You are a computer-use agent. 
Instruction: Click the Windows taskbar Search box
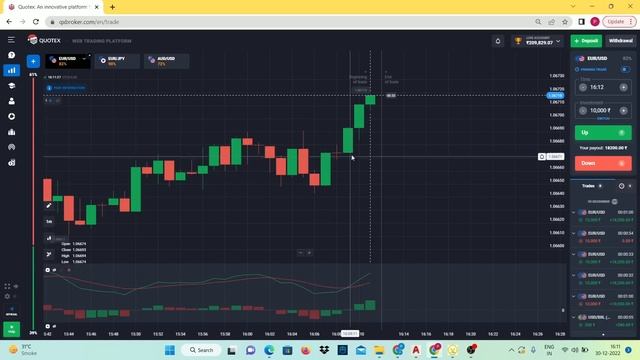tap(201, 350)
